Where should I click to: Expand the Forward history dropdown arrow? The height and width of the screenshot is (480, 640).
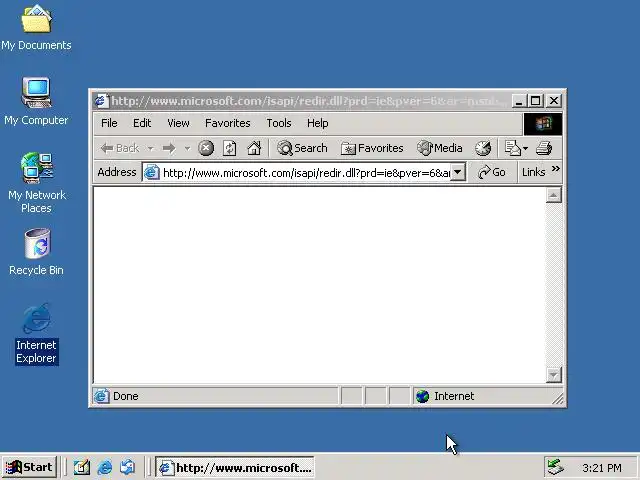tap(187, 148)
